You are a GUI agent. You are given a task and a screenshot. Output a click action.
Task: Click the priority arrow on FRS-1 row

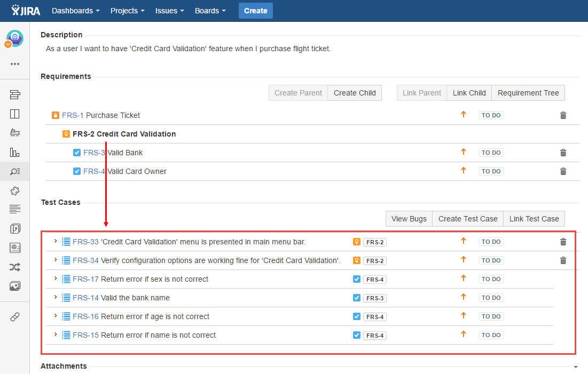[464, 114]
